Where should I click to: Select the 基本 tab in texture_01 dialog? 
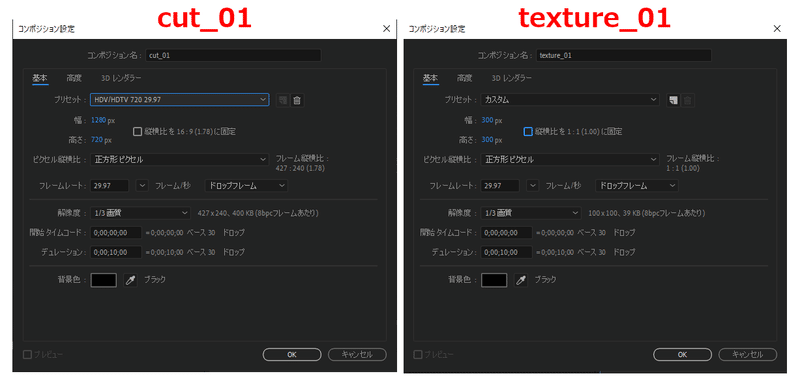pos(431,78)
